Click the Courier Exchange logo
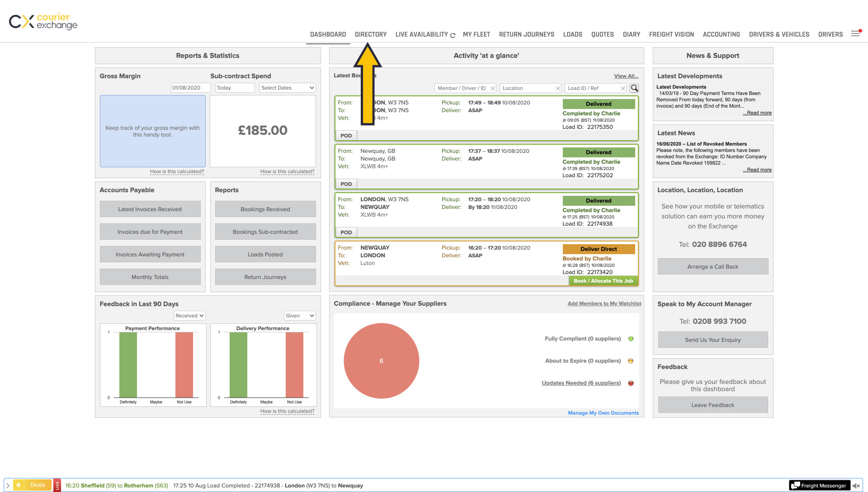 click(43, 21)
